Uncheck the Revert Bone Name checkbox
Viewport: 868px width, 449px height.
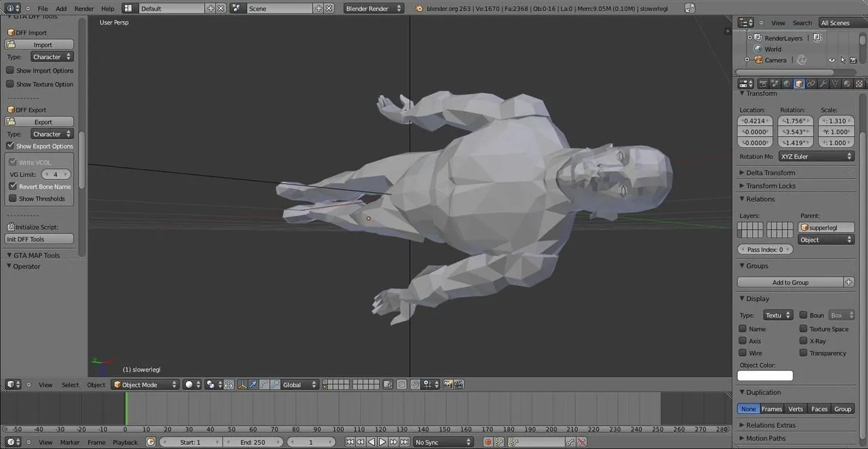point(13,187)
